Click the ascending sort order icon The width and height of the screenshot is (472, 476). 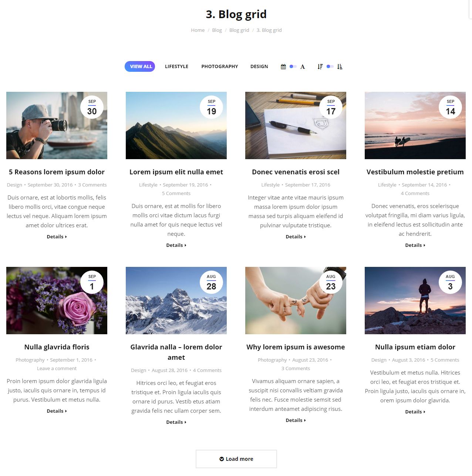pyautogui.click(x=340, y=67)
